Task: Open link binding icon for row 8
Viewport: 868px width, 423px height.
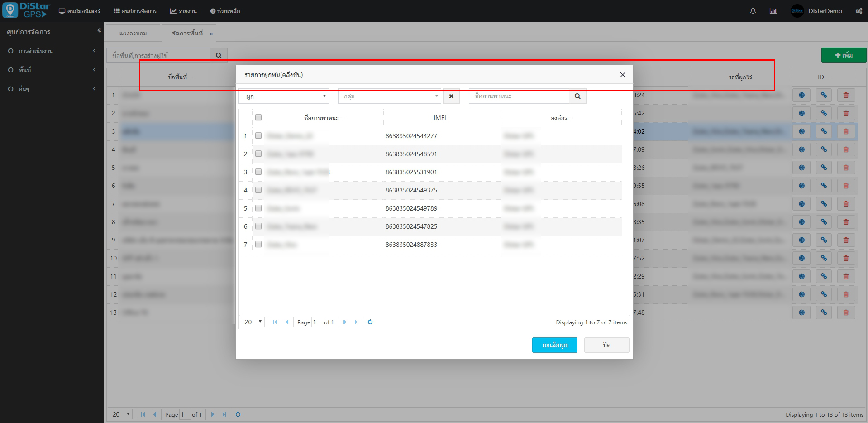Action: click(x=824, y=222)
